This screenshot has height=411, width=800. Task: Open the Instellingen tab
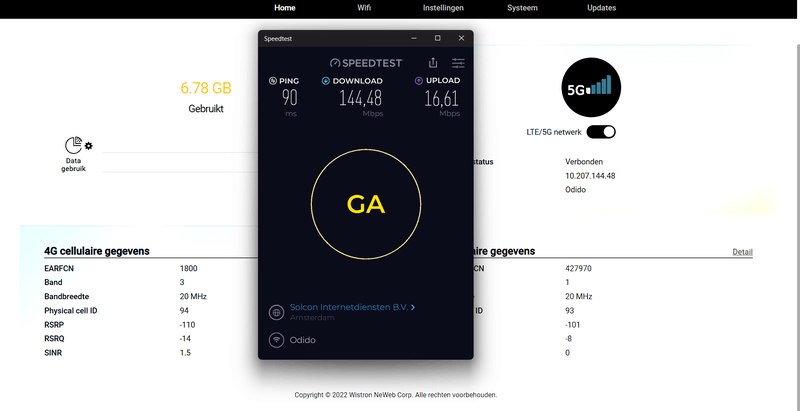click(443, 8)
